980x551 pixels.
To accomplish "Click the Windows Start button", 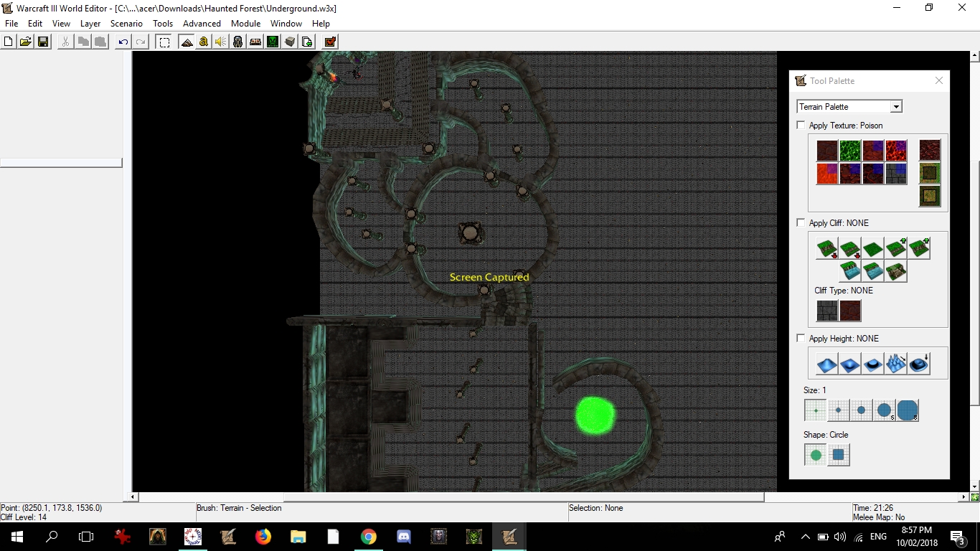I will click(x=17, y=537).
